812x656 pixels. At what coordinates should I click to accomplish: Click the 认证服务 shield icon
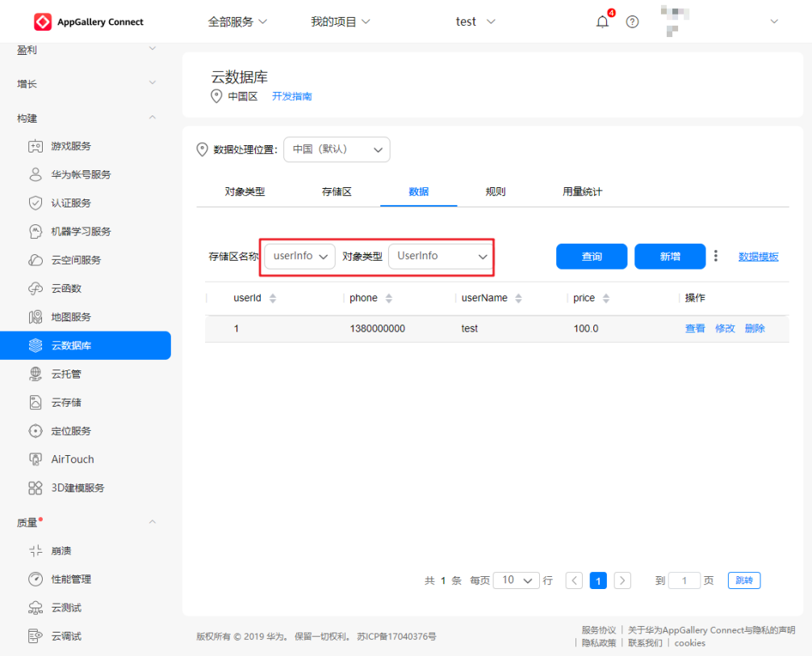click(36, 203)
